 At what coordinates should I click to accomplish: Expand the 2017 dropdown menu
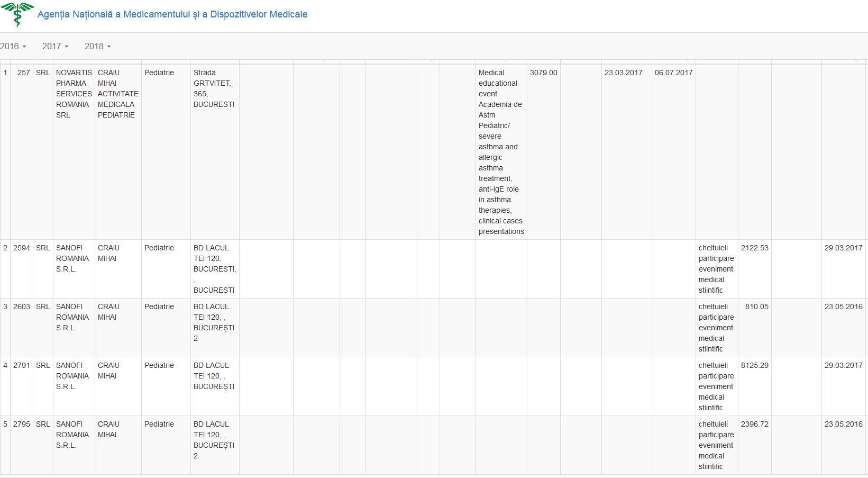click(x=56, y=46)
